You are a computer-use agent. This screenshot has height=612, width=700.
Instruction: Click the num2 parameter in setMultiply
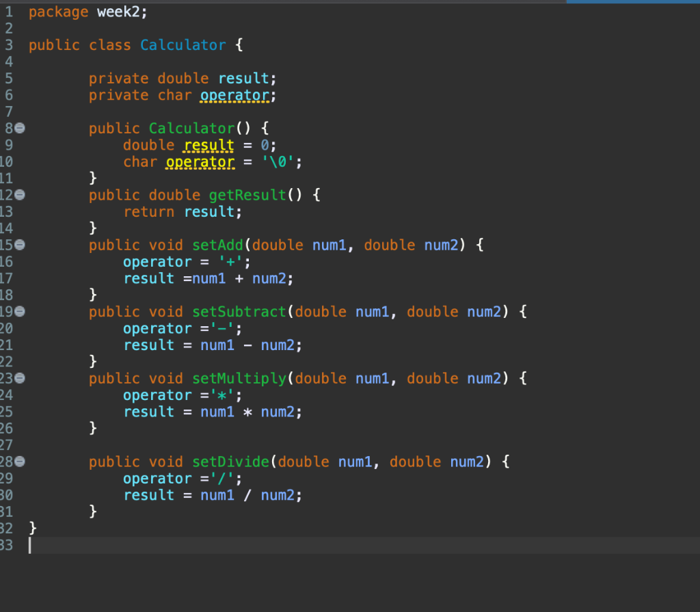483,378
